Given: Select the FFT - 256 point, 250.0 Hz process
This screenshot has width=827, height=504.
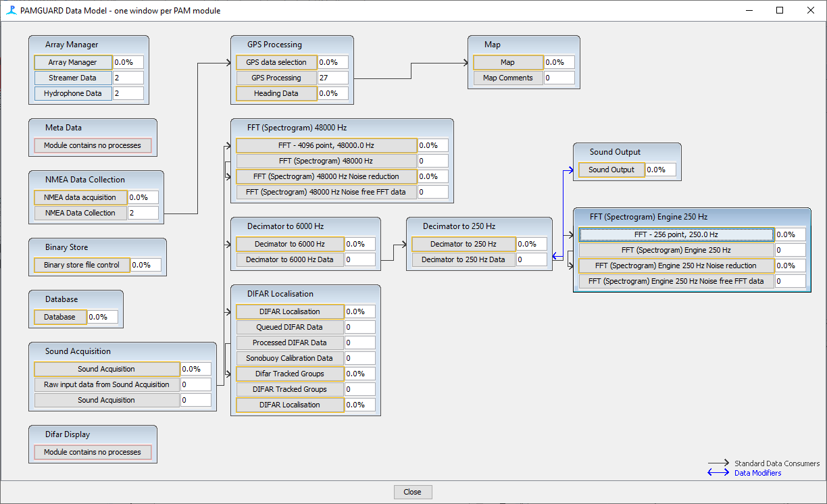Looking at the screenshot, I should (676, 234).
